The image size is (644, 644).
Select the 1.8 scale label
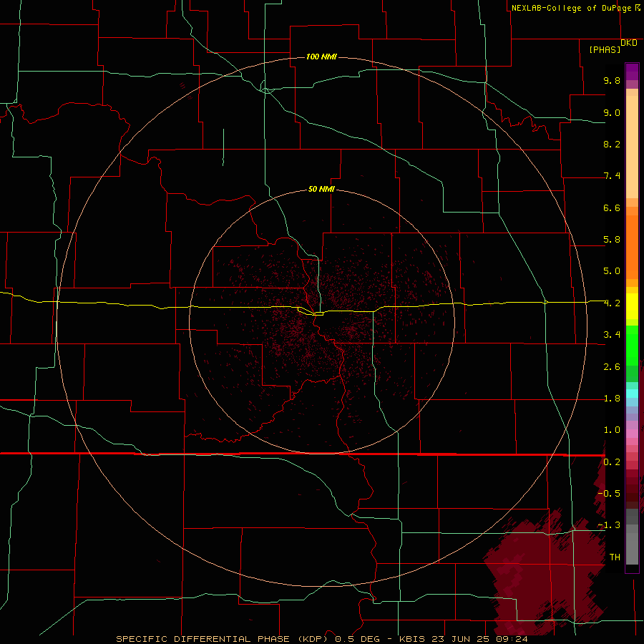[612, 399]
